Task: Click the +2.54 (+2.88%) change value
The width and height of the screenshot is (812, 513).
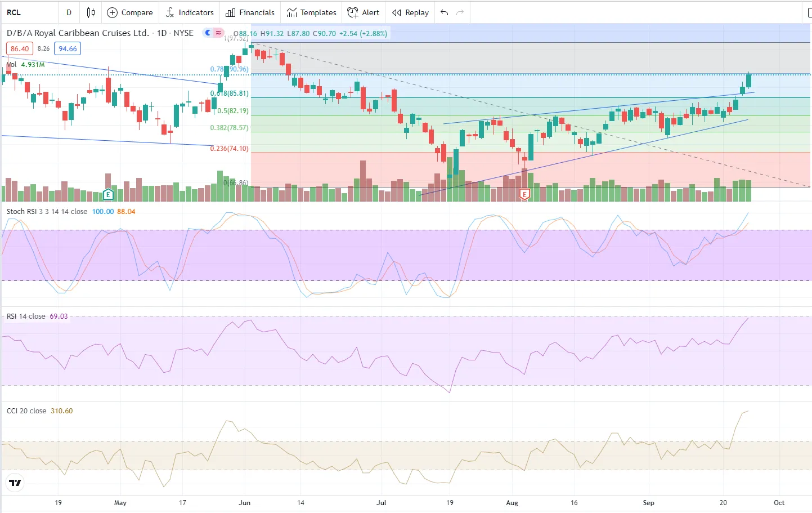Action: 363,34
